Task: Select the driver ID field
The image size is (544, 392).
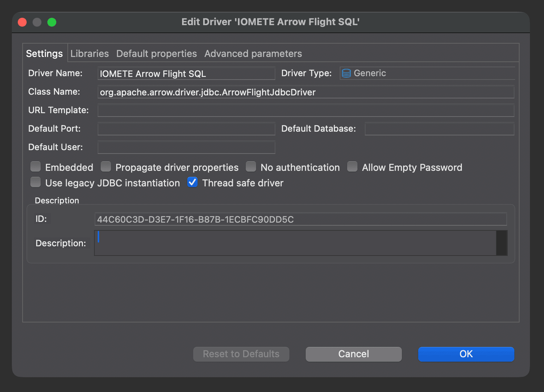Action: [301, 219]
